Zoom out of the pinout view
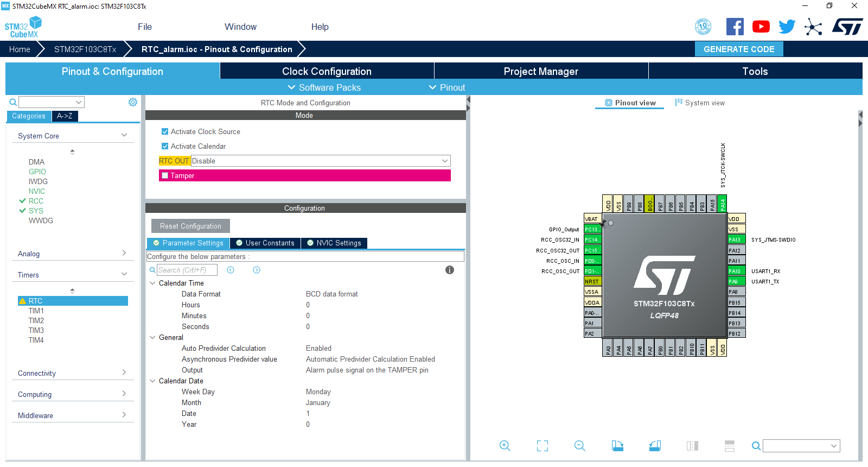868x467 pixels. coord(579,446)
